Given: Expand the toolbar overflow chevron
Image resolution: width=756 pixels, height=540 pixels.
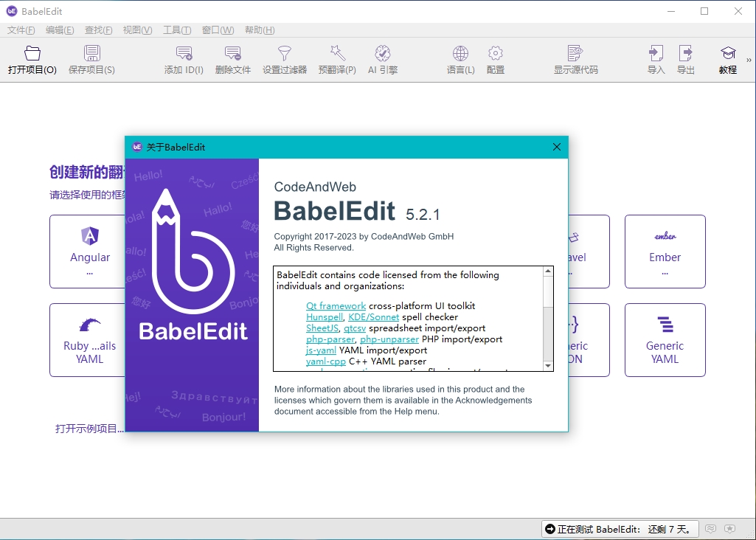Looking at the screenshot, I should pyautogui.click(x=749, y=60).
